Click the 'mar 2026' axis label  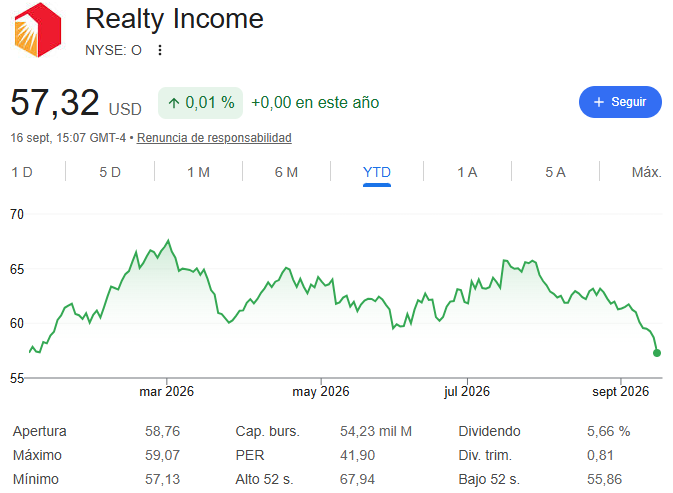pyautogui.click(x=167, y=391)
